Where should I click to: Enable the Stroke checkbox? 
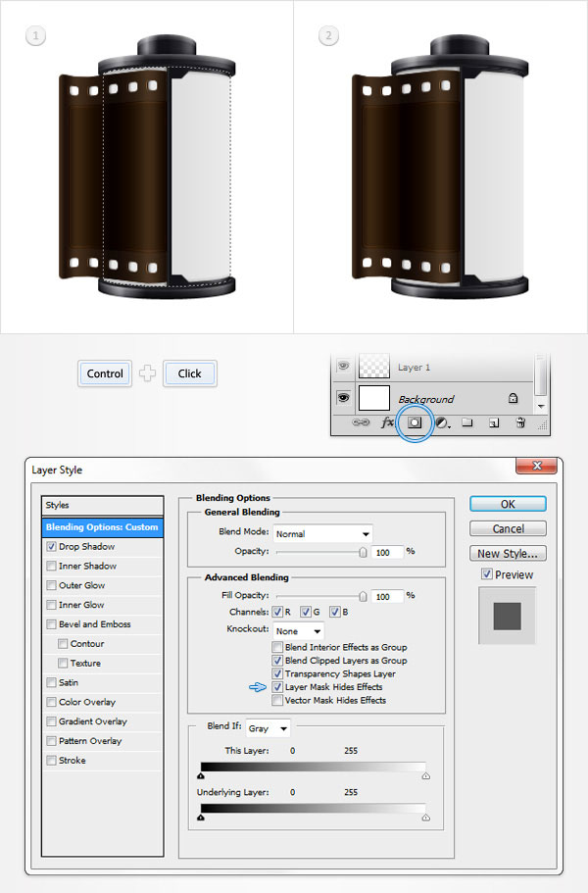click(x=51, y=761)
